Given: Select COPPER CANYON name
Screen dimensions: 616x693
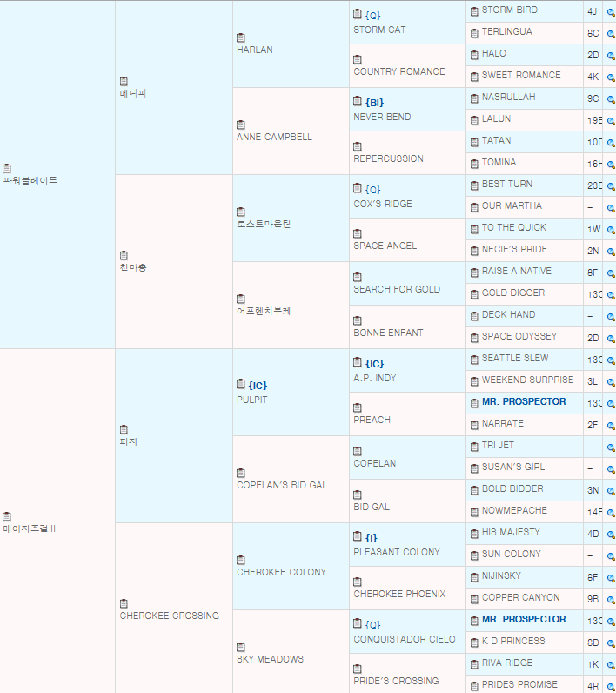Looking at the screenshot, I should 520,597.
